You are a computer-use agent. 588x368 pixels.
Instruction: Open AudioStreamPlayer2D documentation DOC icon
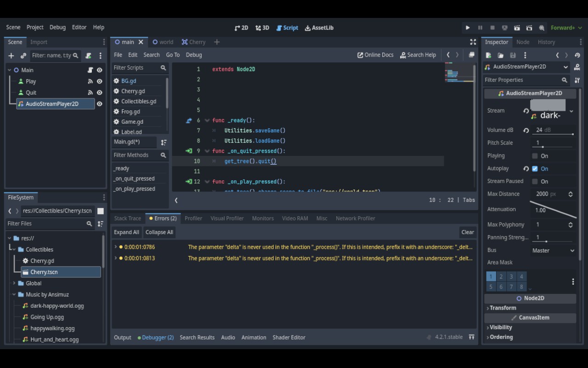(577, 67)
